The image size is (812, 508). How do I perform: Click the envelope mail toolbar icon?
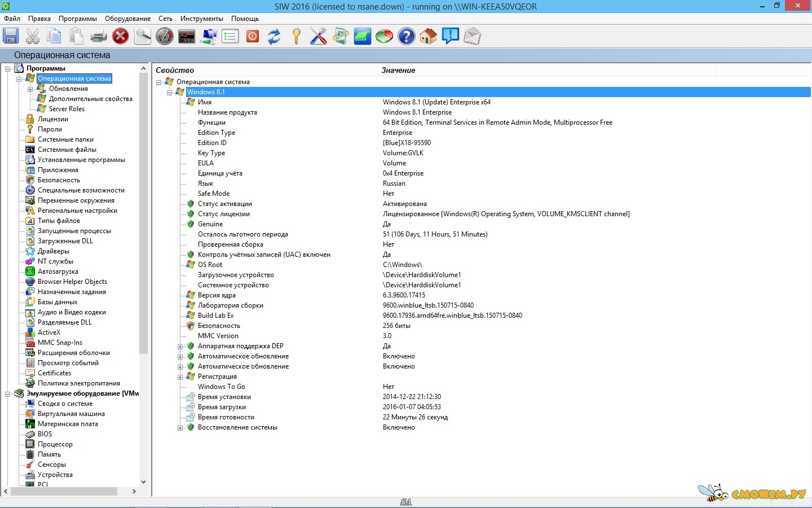tap(472, 37)
